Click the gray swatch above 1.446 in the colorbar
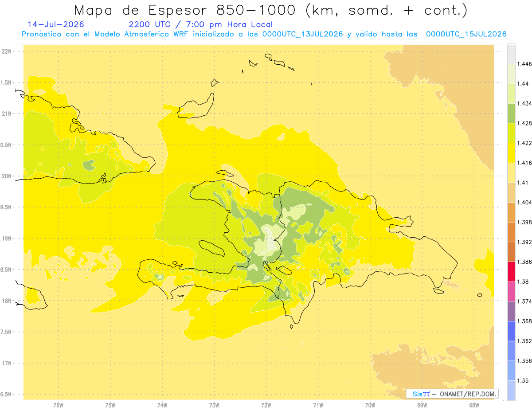This screenshot has height=411, width=532. pyautogui.click(x=511, y=54)
